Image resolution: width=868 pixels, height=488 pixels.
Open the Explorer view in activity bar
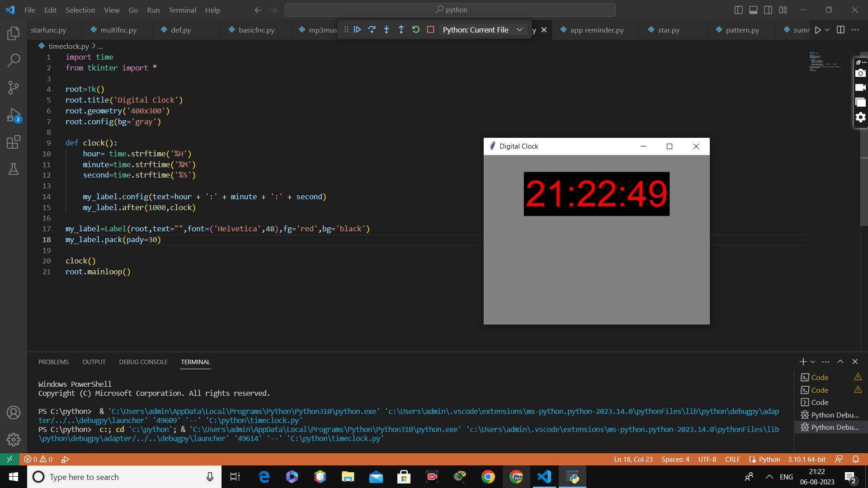coord(14,33)
